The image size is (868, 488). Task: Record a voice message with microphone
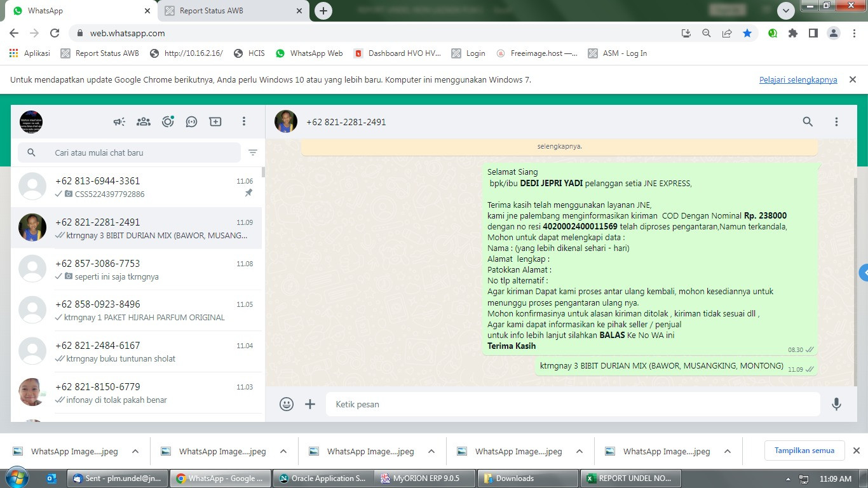click(x=836, y=404)
